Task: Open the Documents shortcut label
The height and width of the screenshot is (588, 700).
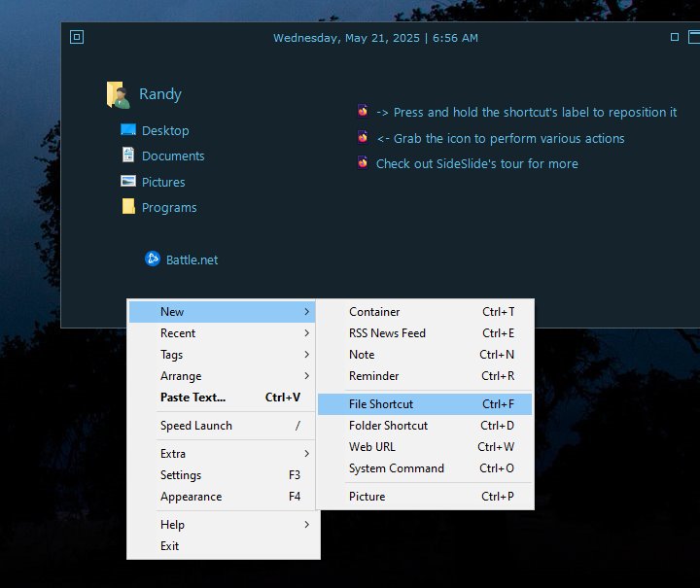Action: (173, 156)
